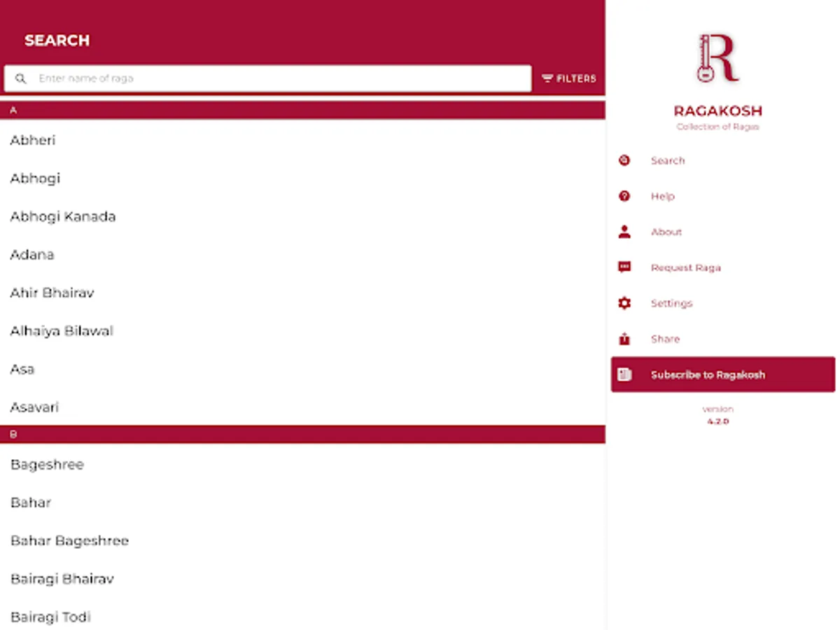Click the A section header
This screenshot has height=630, width=840.
click(302, 111)
